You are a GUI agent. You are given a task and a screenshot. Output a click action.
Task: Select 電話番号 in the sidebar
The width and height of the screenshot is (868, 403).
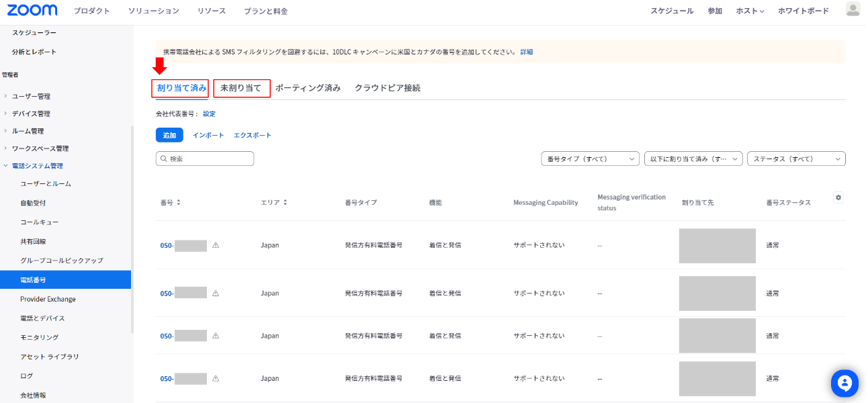(x=65, y=279)
